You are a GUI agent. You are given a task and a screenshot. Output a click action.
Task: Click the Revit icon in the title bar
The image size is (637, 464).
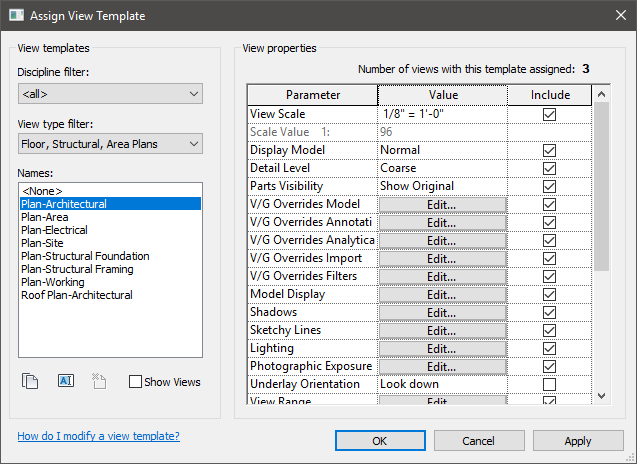click(x=16, y=15)
